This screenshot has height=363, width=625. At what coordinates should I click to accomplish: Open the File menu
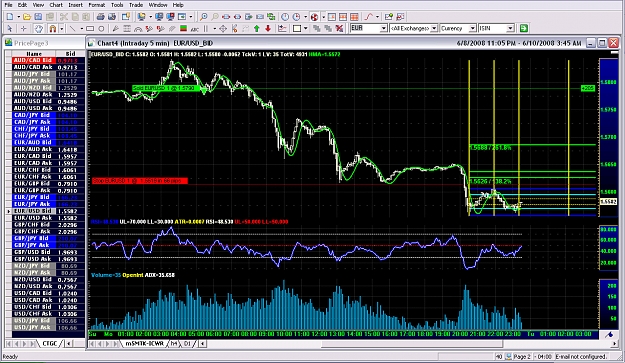pyautogui.click(x=8, y=5)
